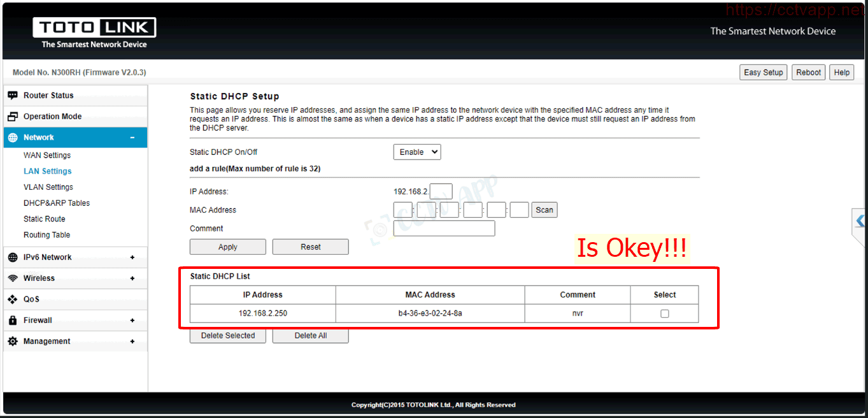Screen dimensions: 868x418
Task: Click the Router Status chat icon
Action: (13, 96)
